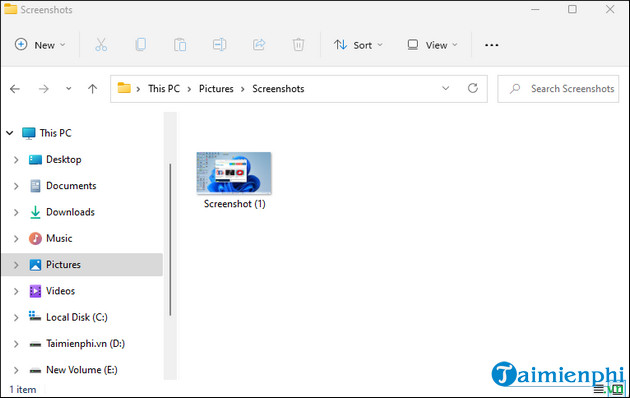
Task: Click the This PC monitor icon
Action: (x=29, y=133)
